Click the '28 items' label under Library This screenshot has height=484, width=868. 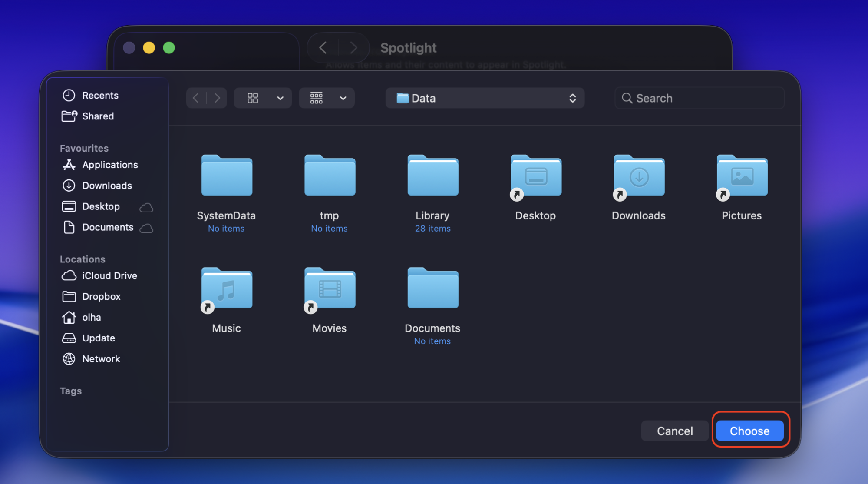[x=433, y=229]
